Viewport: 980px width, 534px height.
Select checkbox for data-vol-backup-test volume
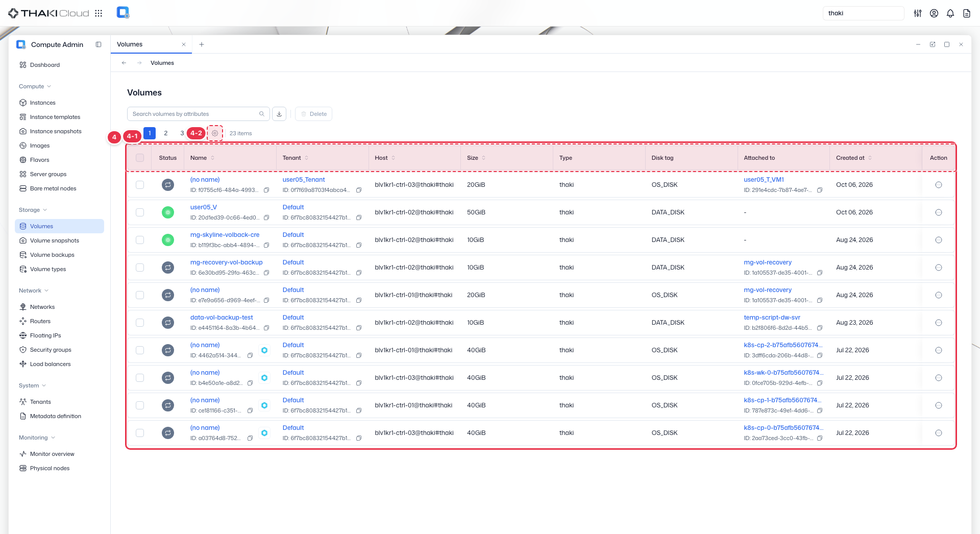tap(140, 323)
